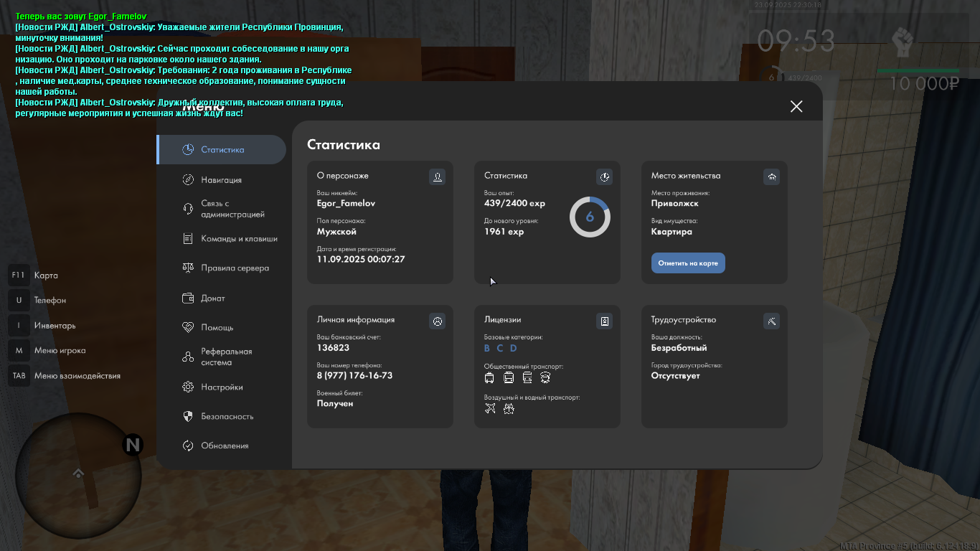This screenshot has width=980, height=551.
Task: Click the wallet icon next to Донат
Action: click(188, 298)
